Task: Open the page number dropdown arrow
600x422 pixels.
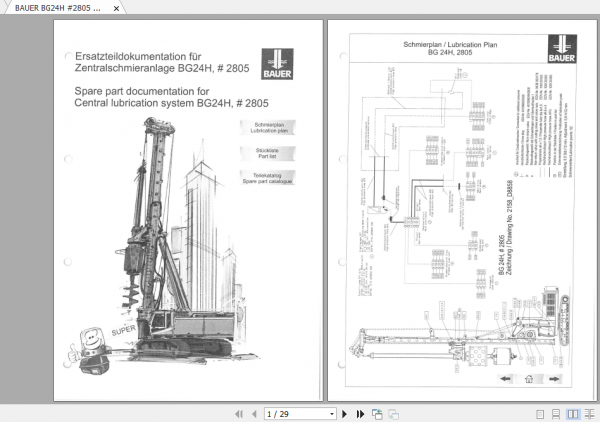Action: pos(332,414)
